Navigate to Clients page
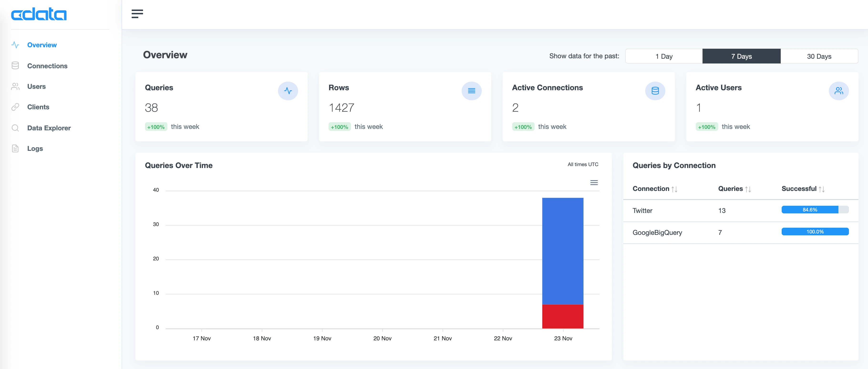 point(38,107)
